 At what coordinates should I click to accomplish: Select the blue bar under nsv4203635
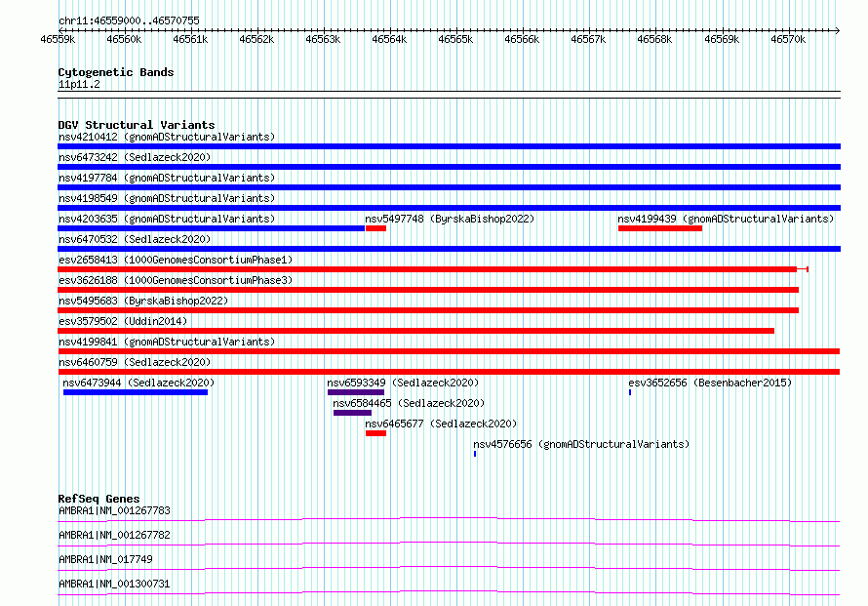tap(211, 228)
